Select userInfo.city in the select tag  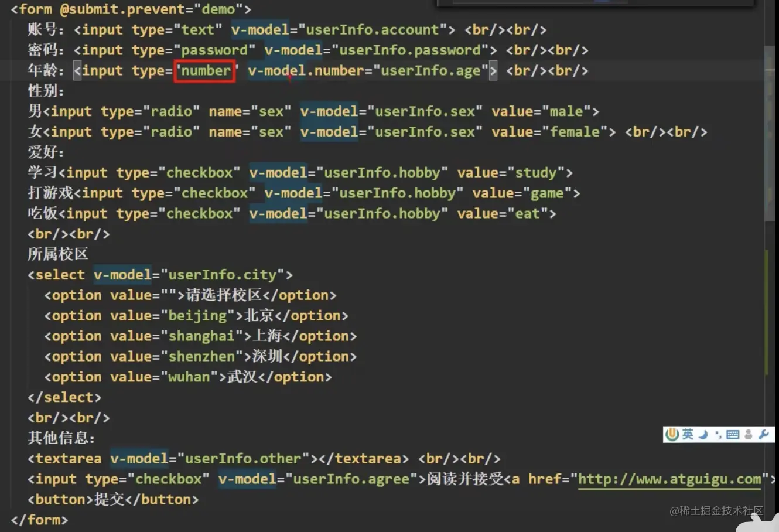pyautogui.click(x=222, y=275)
